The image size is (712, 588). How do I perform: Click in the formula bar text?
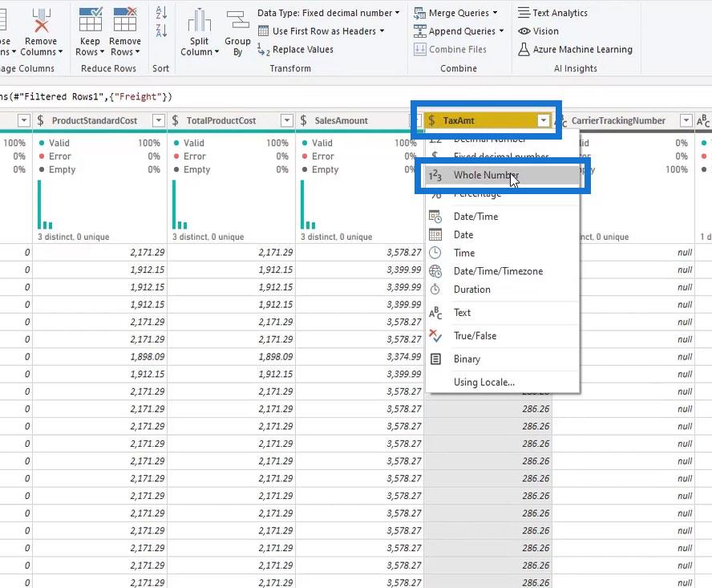[86, 96]
